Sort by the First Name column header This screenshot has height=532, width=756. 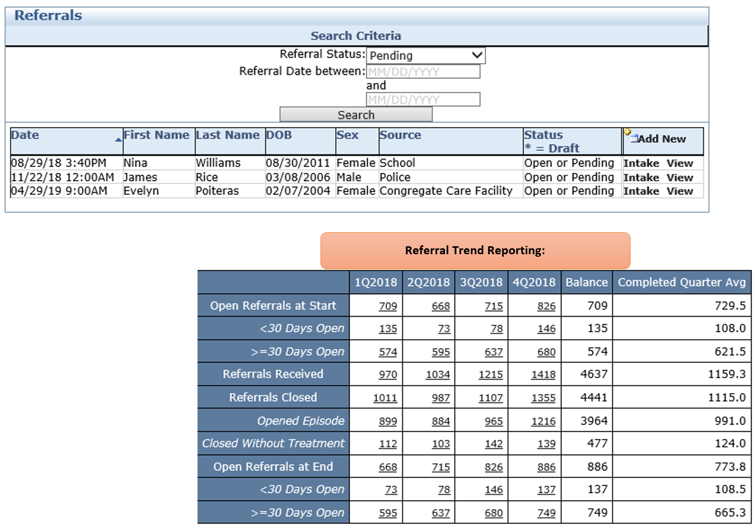point(156,135)
